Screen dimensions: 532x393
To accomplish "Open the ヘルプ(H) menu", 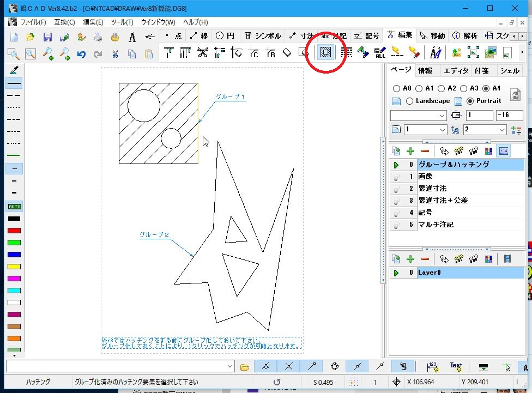I will coord(196,22).
